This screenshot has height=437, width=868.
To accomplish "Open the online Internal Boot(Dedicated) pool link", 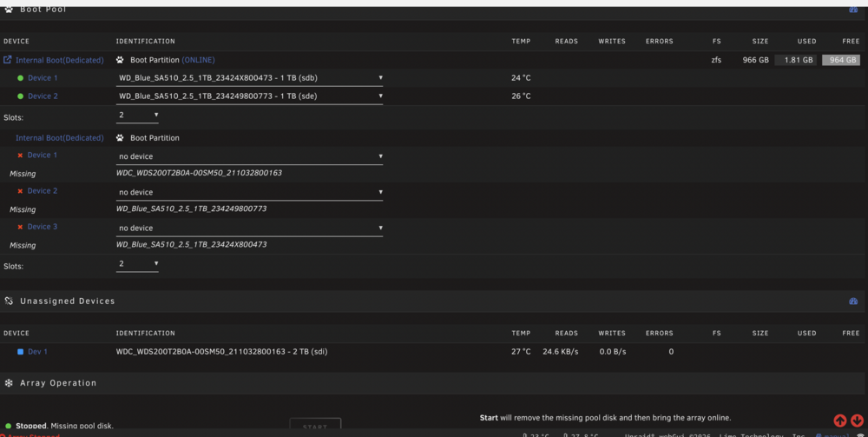I will point(60,60).
